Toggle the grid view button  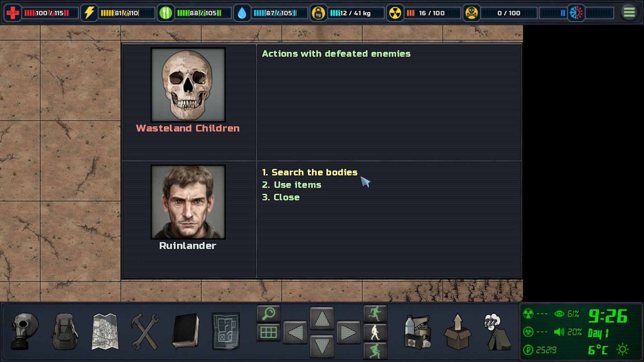[x=269, y=333]
